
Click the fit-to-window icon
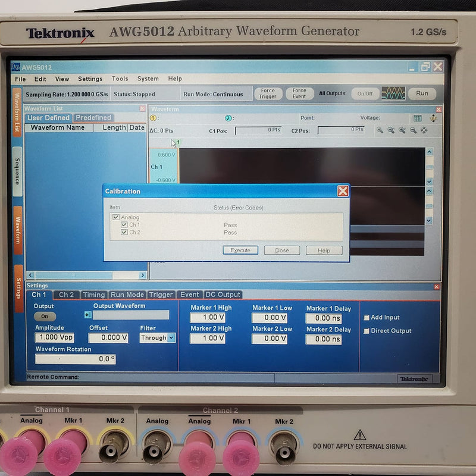click(x=424, y=131)
